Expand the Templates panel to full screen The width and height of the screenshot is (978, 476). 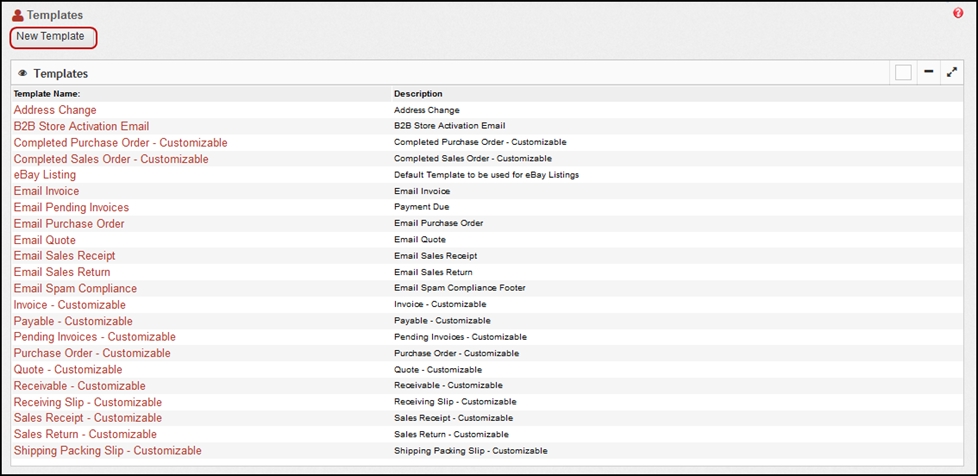951,72
